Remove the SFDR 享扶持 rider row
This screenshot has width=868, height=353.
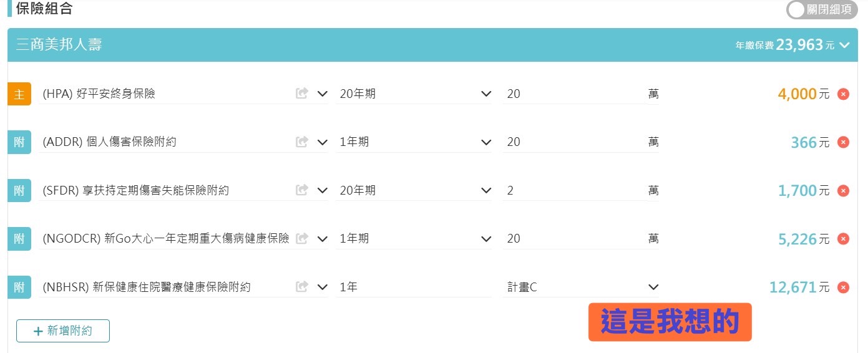click(x=843, y=191)
